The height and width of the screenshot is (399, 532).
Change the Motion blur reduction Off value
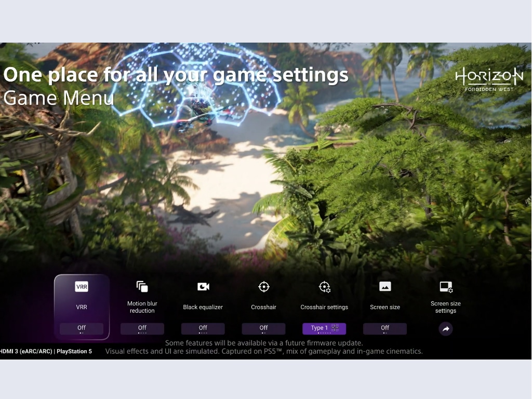click(x=142, y=328)
